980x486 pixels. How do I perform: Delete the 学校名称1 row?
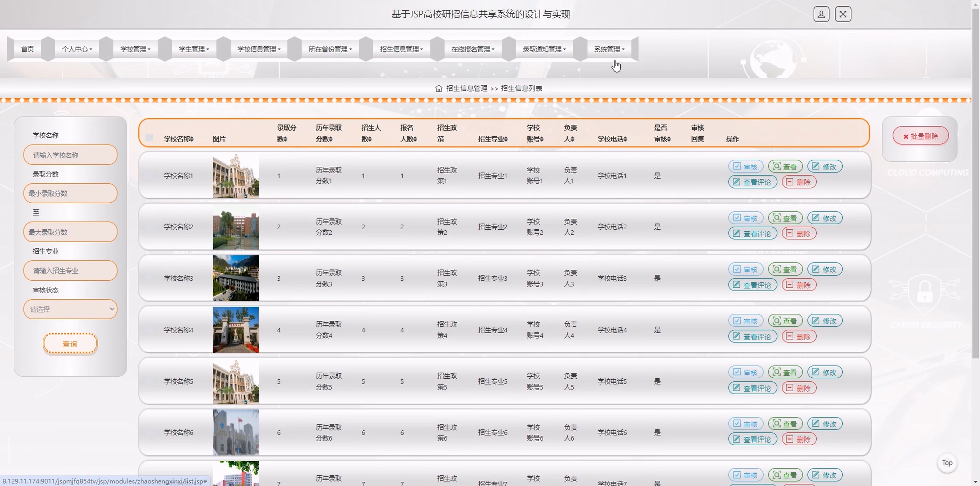[x=799, y=182]
